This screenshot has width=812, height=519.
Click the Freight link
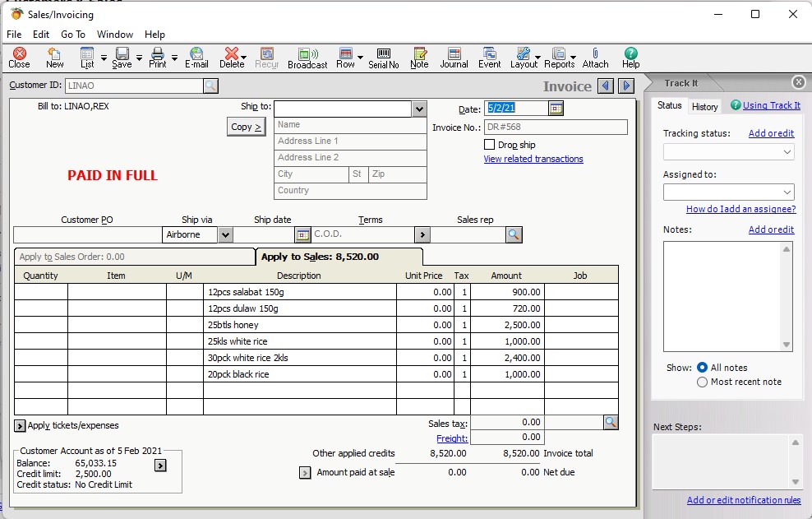(452, 438)
